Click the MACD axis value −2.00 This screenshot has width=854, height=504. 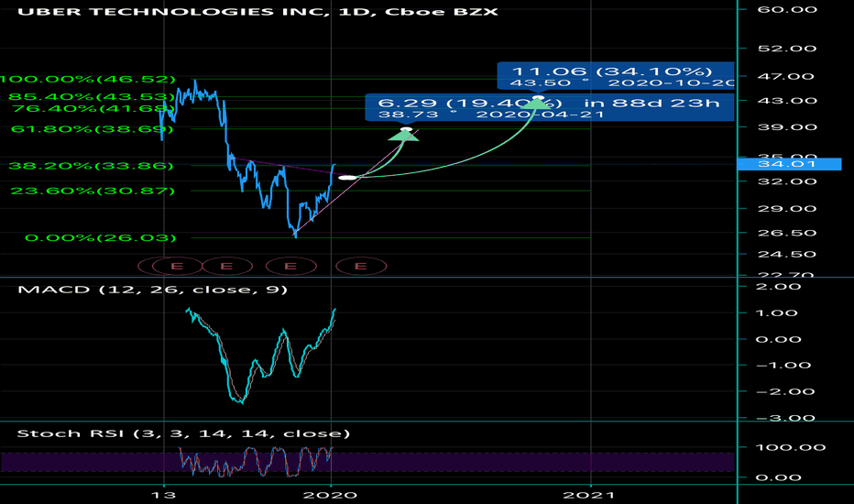point(785,392)
